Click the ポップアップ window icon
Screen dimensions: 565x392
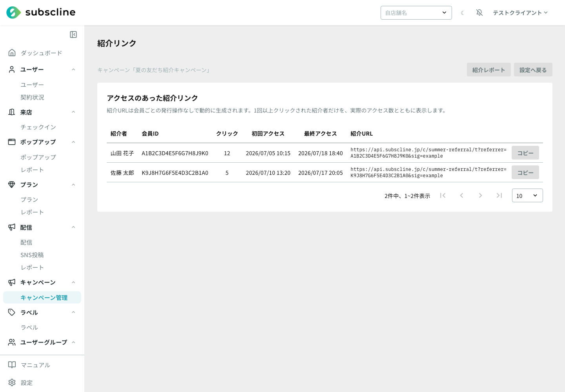coord(12,142)
